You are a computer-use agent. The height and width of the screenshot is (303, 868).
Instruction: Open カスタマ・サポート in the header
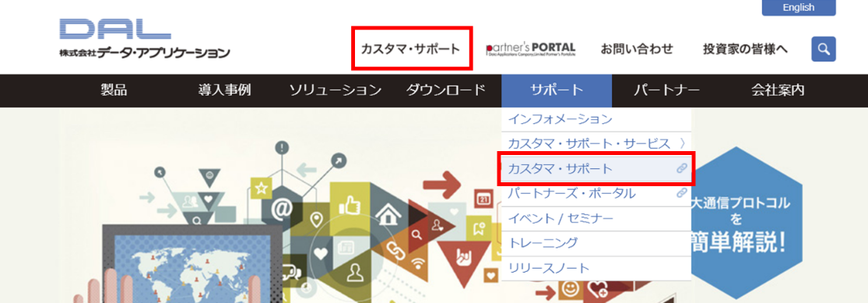coord(411,49)
